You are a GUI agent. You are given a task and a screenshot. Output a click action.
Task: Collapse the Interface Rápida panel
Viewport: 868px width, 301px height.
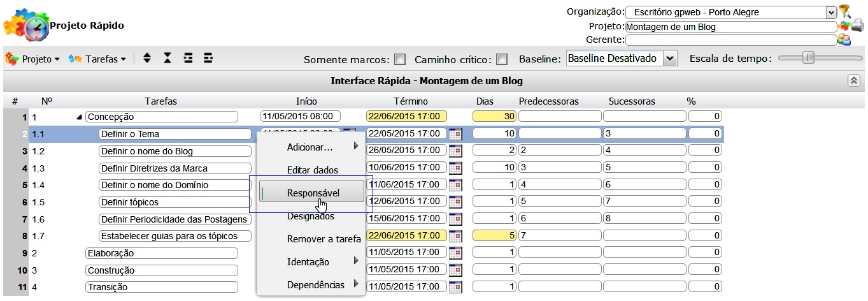tap(853, 80)
